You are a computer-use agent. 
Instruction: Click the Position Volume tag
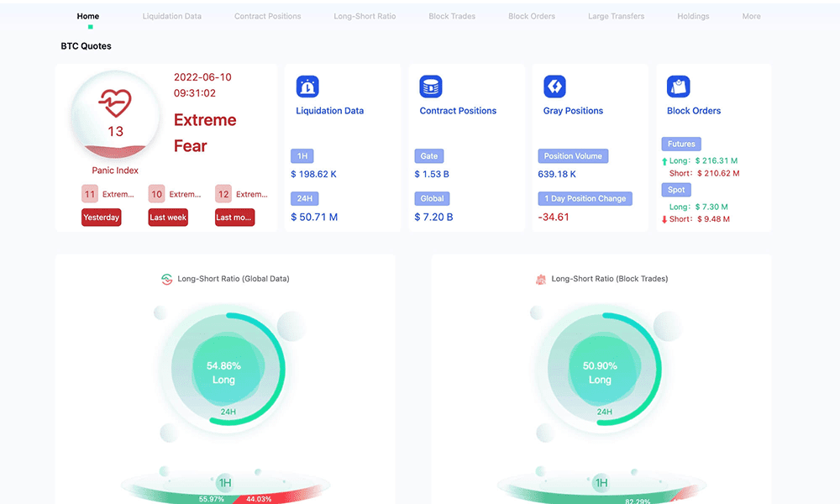coord(573,156)
